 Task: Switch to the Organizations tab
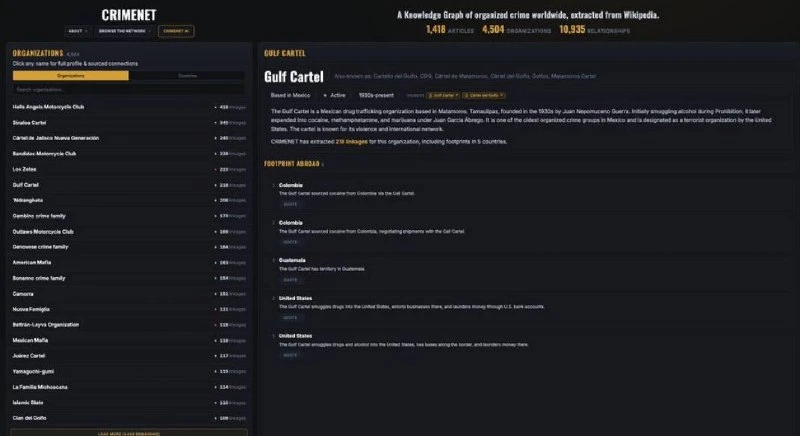click(x=71, y=75)
